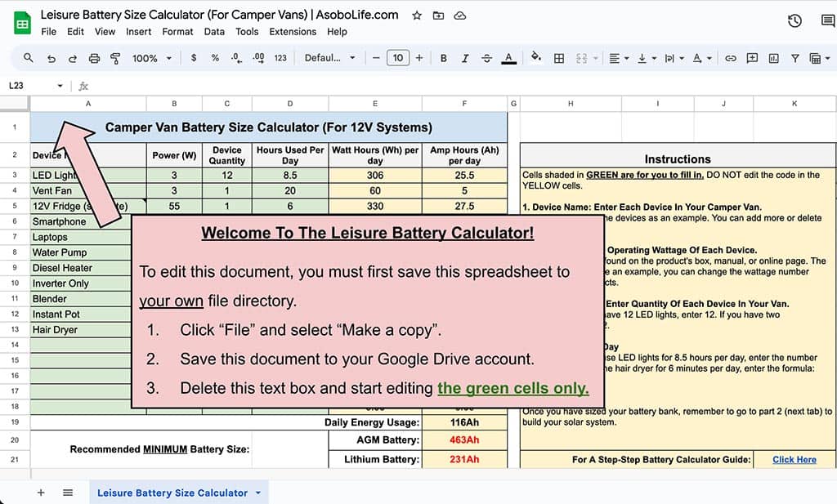Open the Tools menu
Screen dimensions: 837x504
point(247,32)
